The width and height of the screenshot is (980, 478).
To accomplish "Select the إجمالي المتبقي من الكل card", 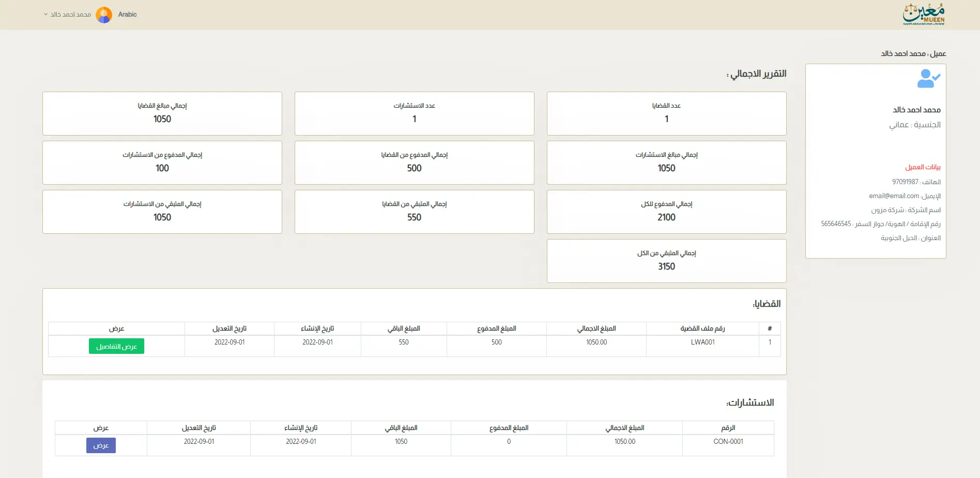I will 666,261.
